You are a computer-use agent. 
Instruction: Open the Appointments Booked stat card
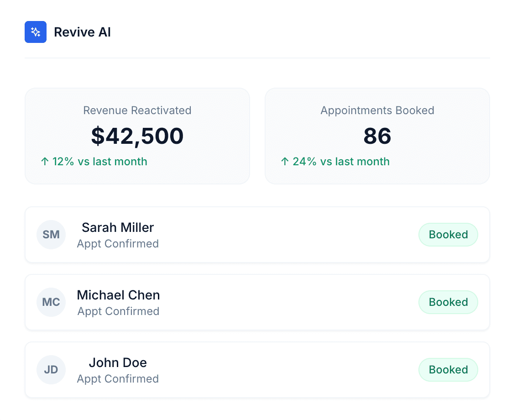[377, 136]
